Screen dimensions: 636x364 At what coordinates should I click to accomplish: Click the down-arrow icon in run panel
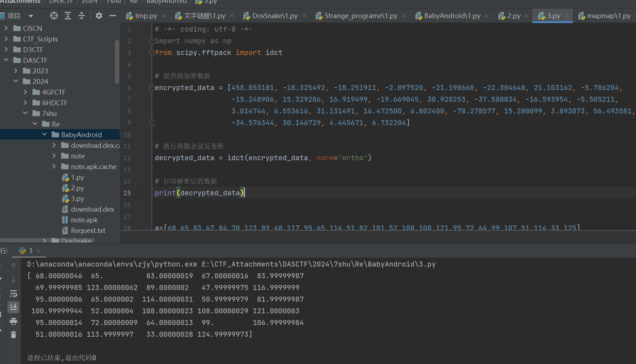point(13,280)
